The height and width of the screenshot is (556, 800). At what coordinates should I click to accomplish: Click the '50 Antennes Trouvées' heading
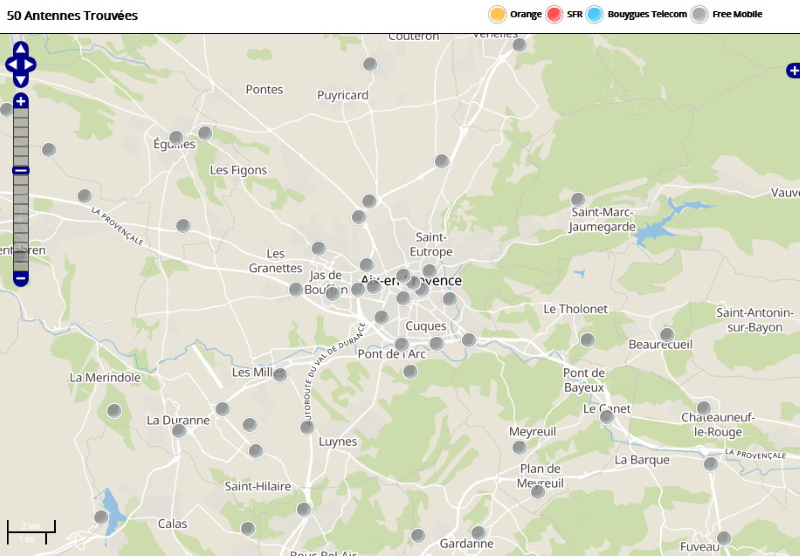click(72, 16)
